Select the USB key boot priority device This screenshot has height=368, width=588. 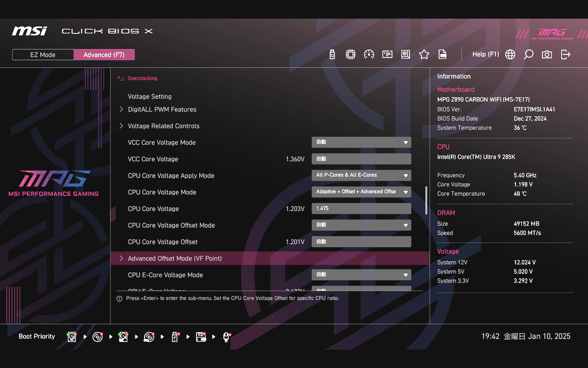pos(175,337)
